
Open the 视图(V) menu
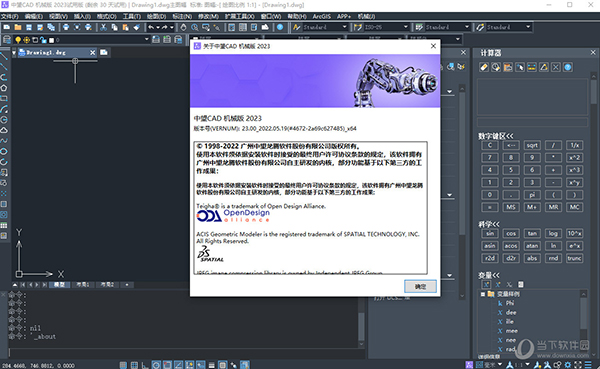click(x=58, y=16)
